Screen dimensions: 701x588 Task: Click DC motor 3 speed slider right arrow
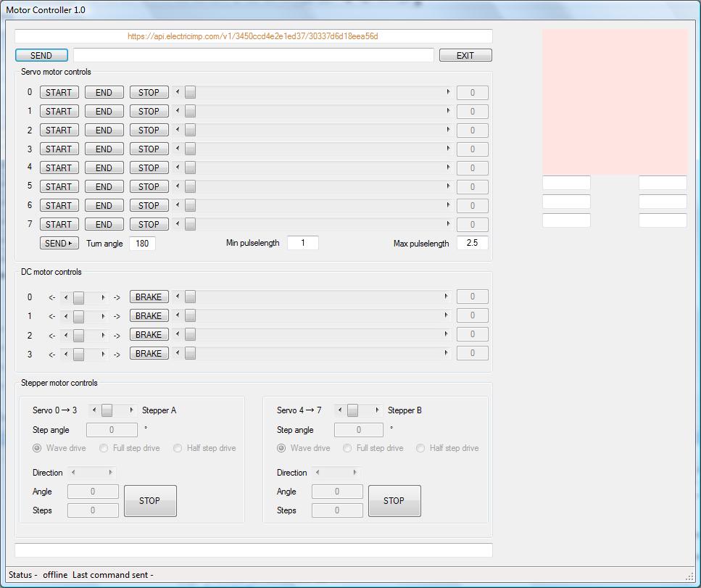pyautogui.click(x=446, y=353)
